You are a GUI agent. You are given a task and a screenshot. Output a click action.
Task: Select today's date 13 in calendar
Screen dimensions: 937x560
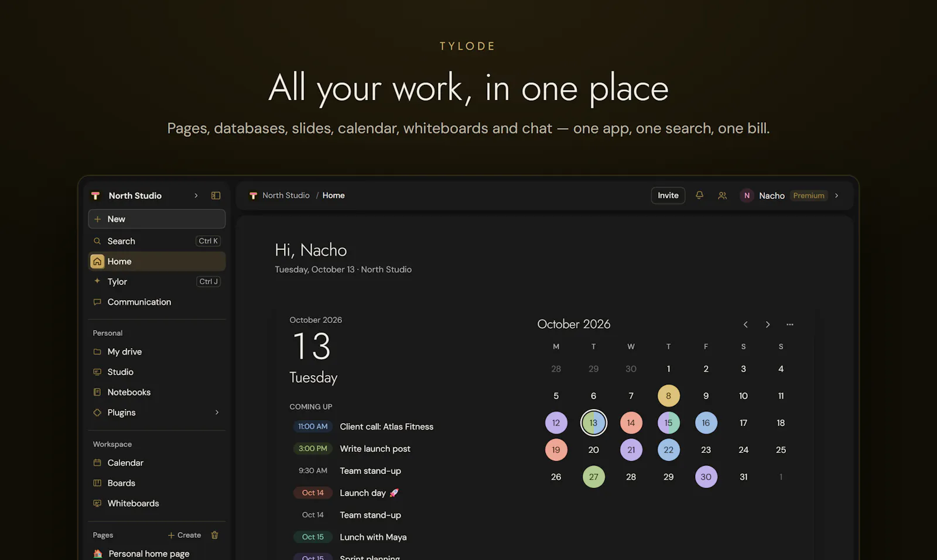(x=594, y=423)
